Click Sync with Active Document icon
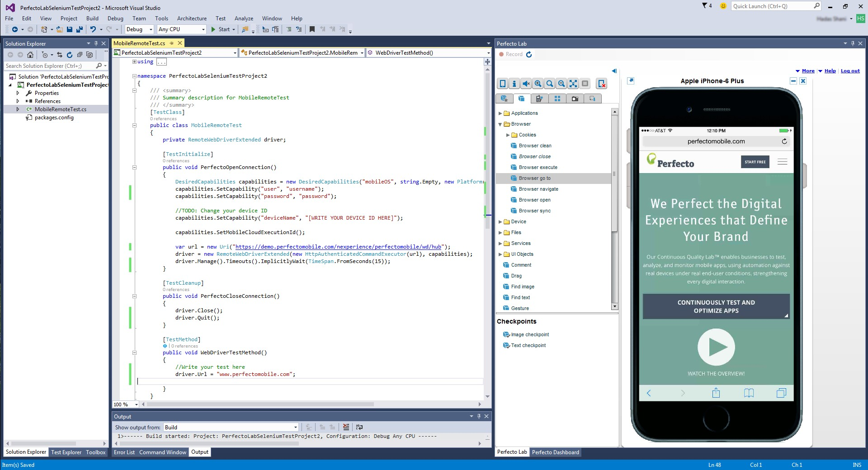The image size is (868, 470). click(60, 55)
